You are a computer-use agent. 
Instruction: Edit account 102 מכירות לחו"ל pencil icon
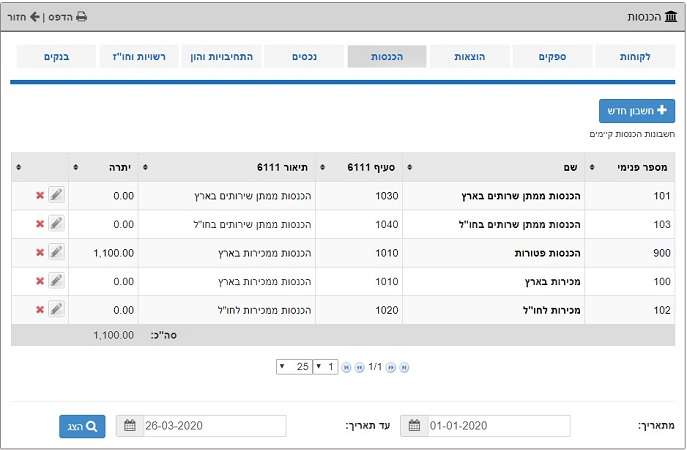(56, 309)
